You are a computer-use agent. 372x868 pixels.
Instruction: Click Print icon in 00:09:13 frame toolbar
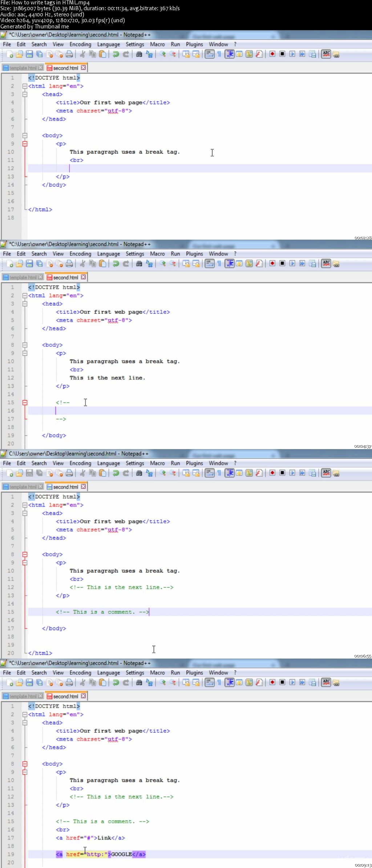click(x=69, y=683)
